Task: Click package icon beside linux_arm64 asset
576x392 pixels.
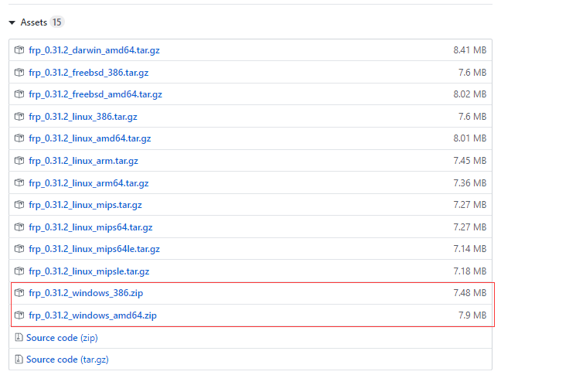Action: pos(19,182)
